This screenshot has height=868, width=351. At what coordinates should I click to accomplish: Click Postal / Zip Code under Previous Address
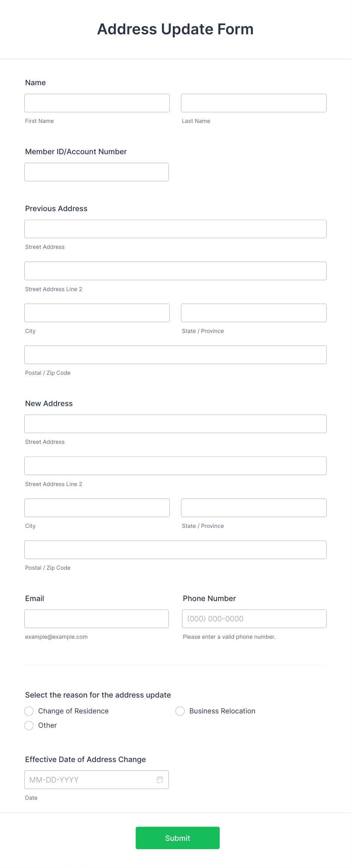(x=175, y=354)
